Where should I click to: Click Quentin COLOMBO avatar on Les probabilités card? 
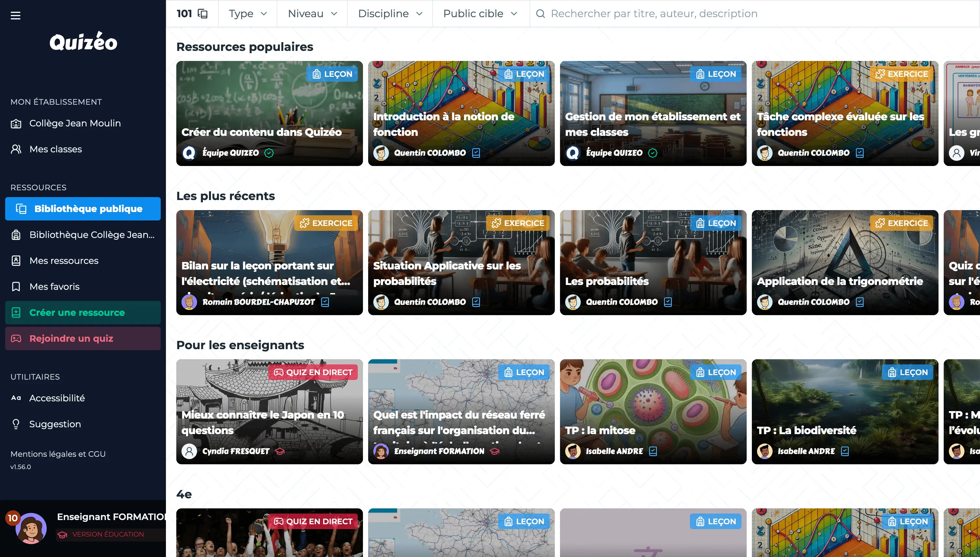click(x=572, y=302)
